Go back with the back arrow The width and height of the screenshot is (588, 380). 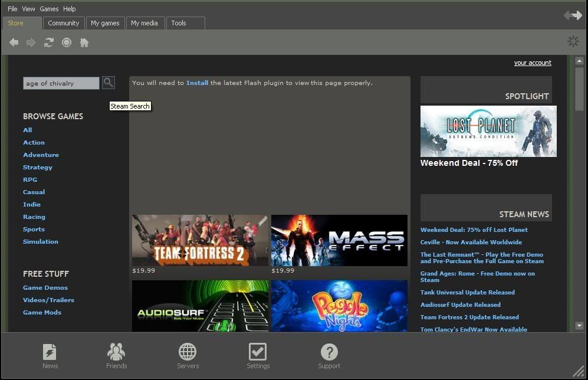tap(14, 42)
